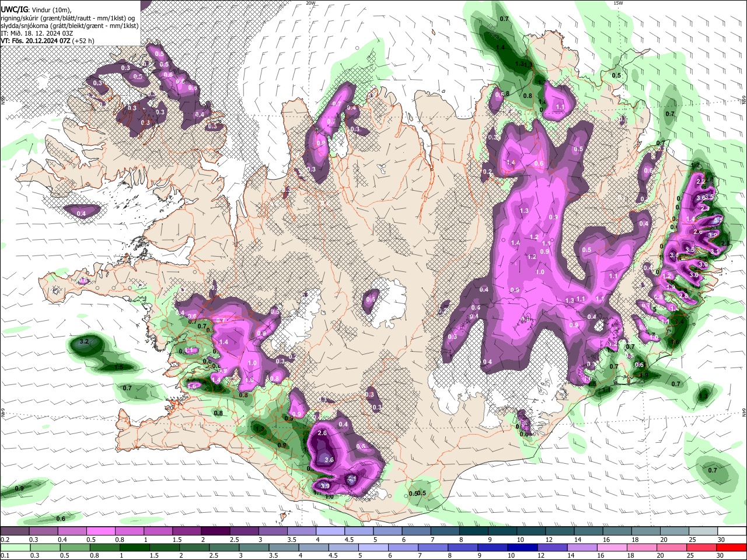Pick lower legend swatch between 9 and 10
This screenshot has width=747, height=560.
[x=493, y=548]
